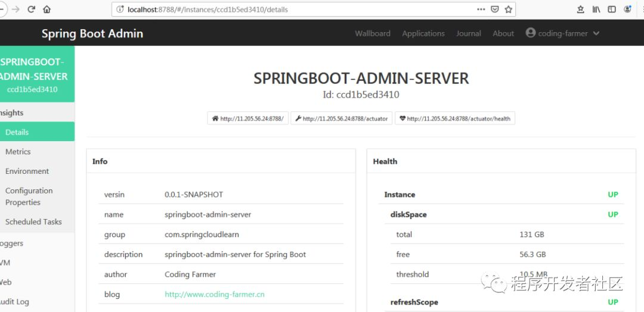Click the Instance health row label
The width and height of the screenshot is (644, 312).
pos(400,194)
